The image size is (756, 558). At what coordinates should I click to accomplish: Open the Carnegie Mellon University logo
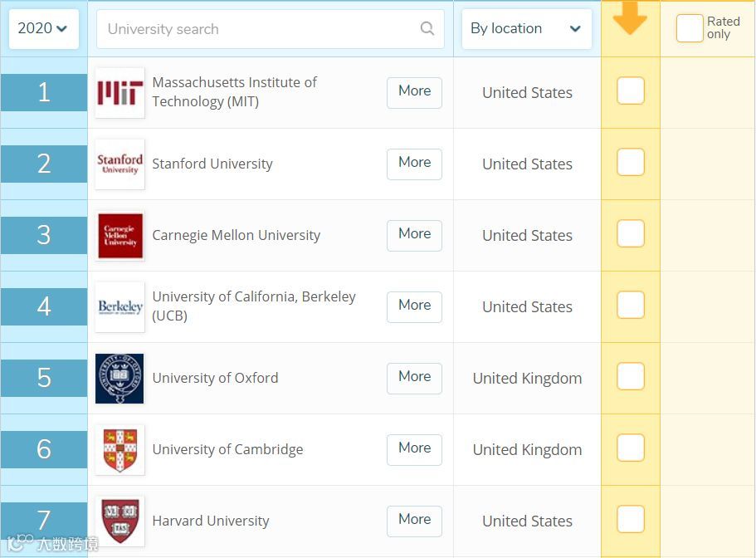coord(119,236)
